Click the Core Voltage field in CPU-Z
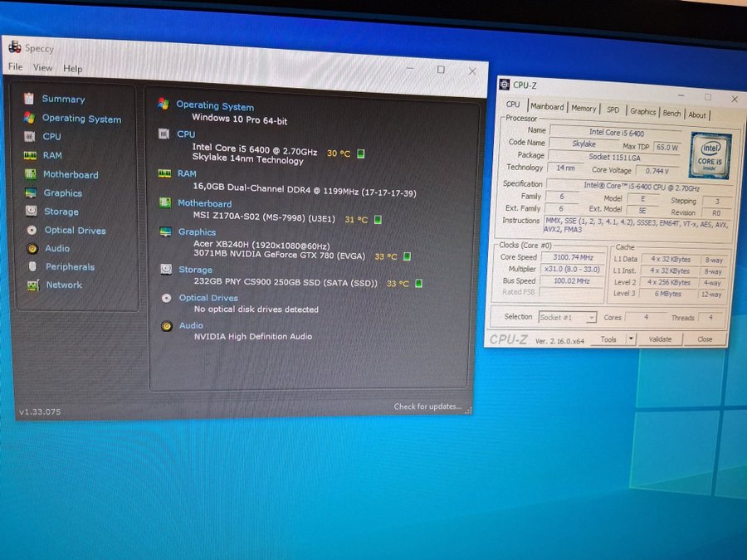 [x=657, y=170]
